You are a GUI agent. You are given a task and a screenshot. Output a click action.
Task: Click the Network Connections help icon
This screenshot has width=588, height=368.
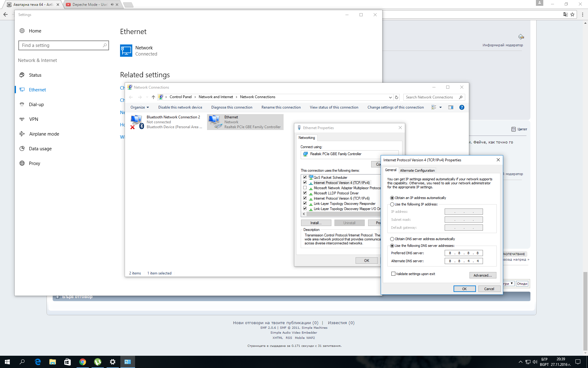point(462,107)
